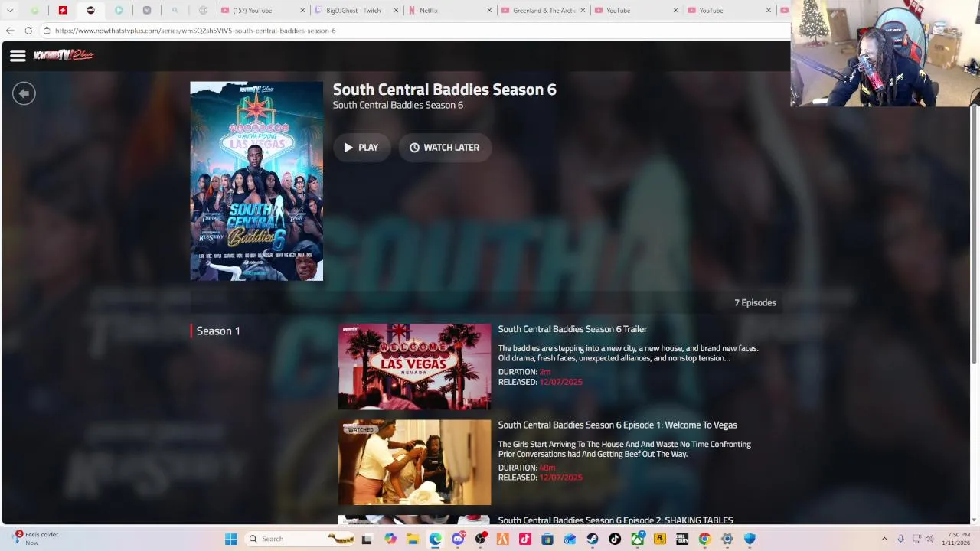Close the BigDJGhost Twitch tab
This screenshot has width=980, height=551.
pos(396,11)
